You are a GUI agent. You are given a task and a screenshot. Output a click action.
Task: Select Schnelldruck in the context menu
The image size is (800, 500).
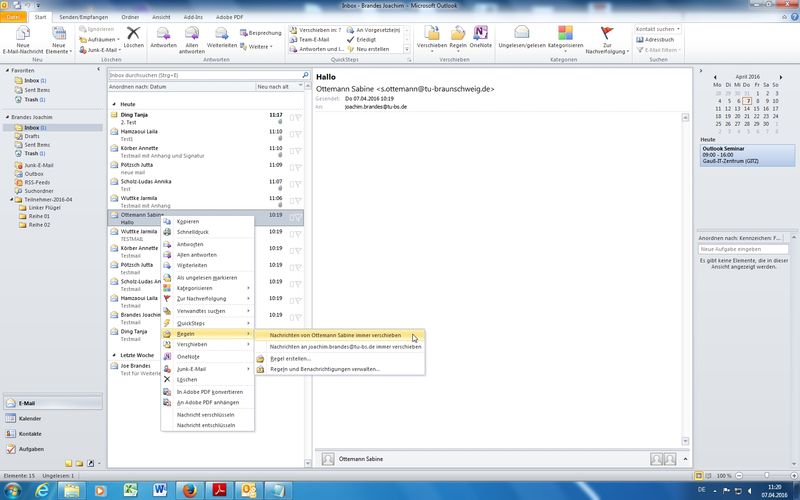click(x=191, y=231)
